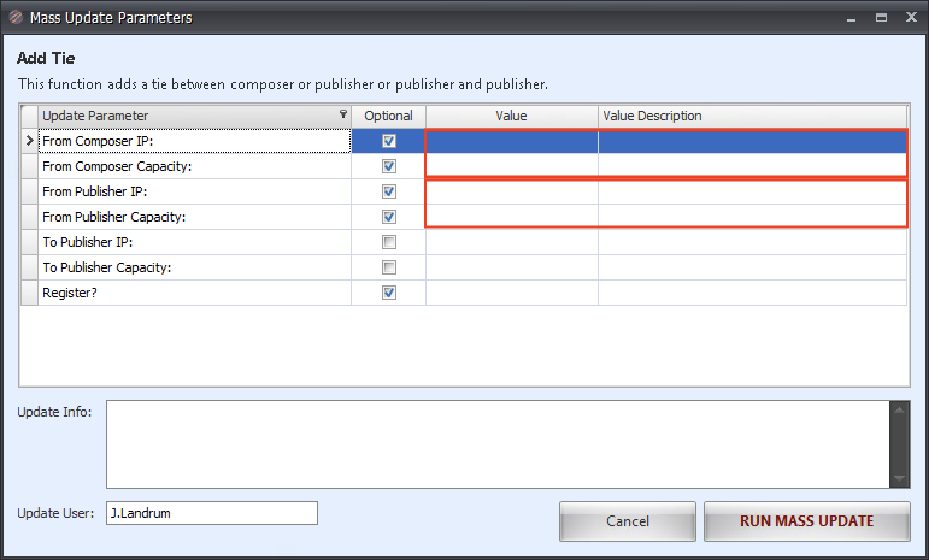Cancel the mass update
The width and height of the screenshot is (929, 560).
[x=627, y=521]
